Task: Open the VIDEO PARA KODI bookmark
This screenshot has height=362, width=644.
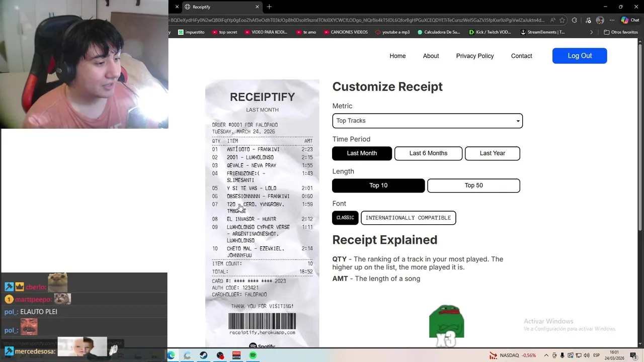Action: coord(266,32)
